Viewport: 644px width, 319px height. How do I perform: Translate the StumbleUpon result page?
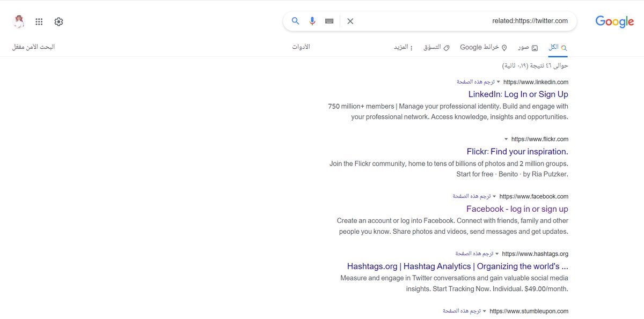point(462,311)
